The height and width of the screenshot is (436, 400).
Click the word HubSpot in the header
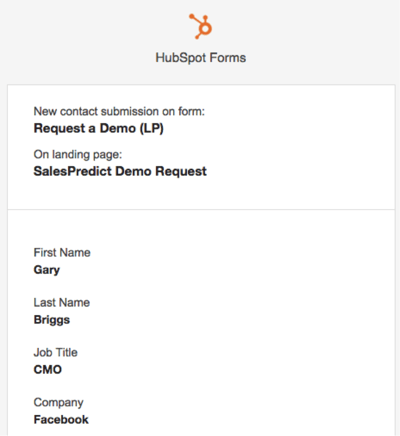(181, 58)
